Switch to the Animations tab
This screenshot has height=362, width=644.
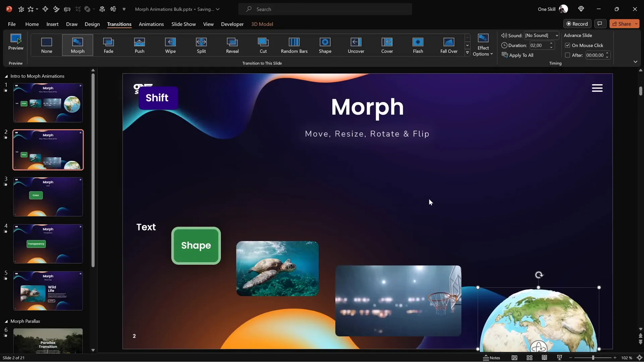[151, 24]
